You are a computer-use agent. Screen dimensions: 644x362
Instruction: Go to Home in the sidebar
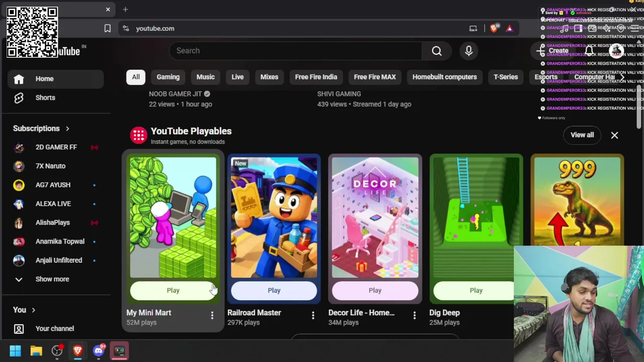coord(55,79)
